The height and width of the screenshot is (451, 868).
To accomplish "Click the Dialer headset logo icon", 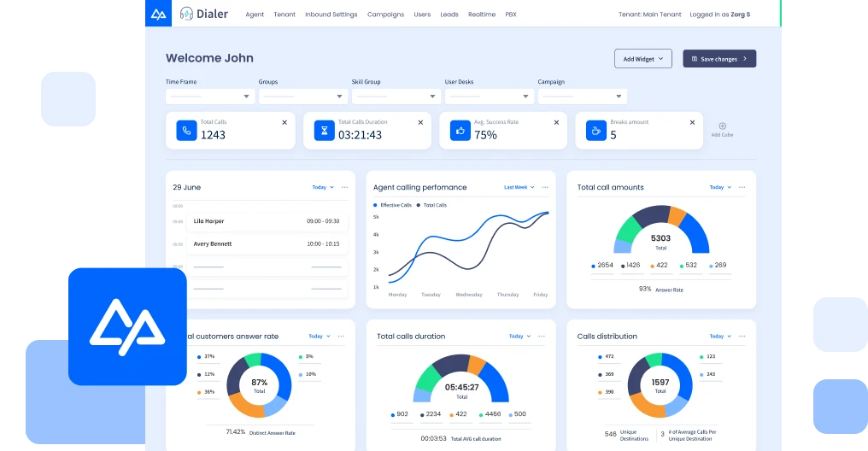I will [x=186, y=14].
